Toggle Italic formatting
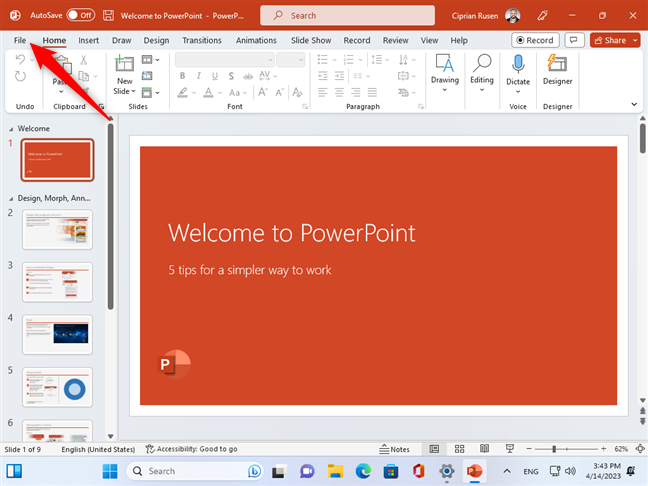648x486 pixels. coord(199,76)
